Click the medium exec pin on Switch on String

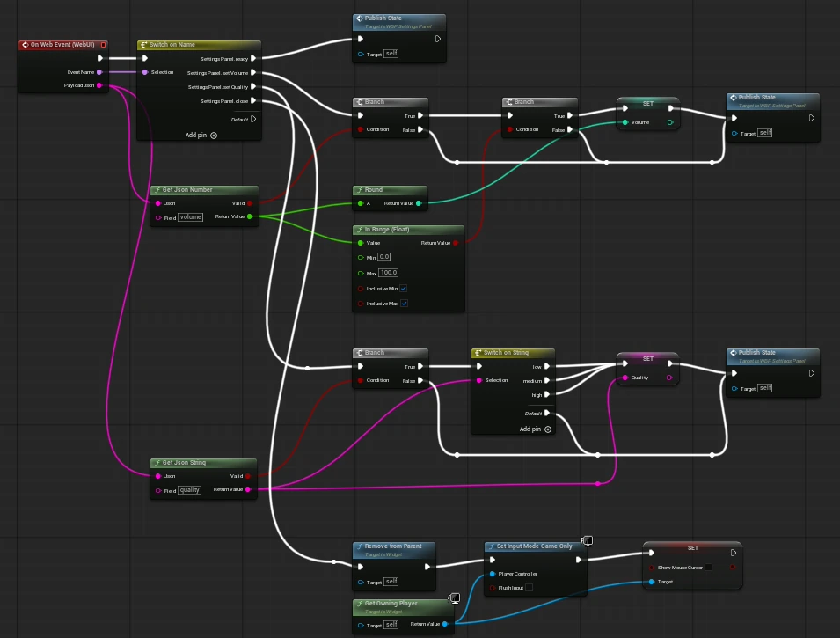tap(547, 381)
